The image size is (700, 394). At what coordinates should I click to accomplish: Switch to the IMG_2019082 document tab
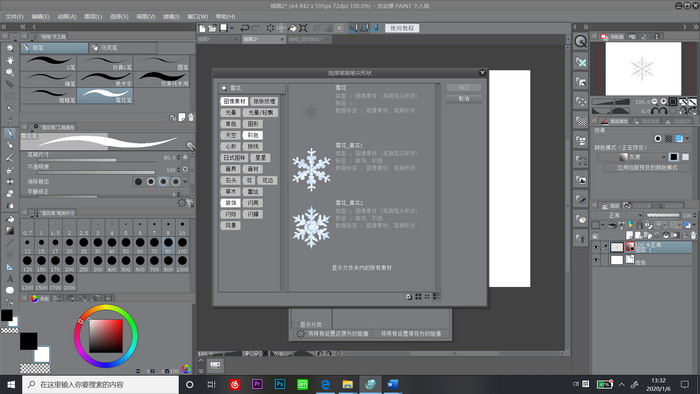(309, 39)
